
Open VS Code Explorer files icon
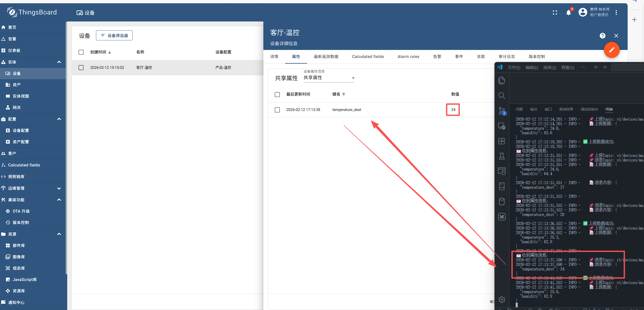[x=502, y=80]
